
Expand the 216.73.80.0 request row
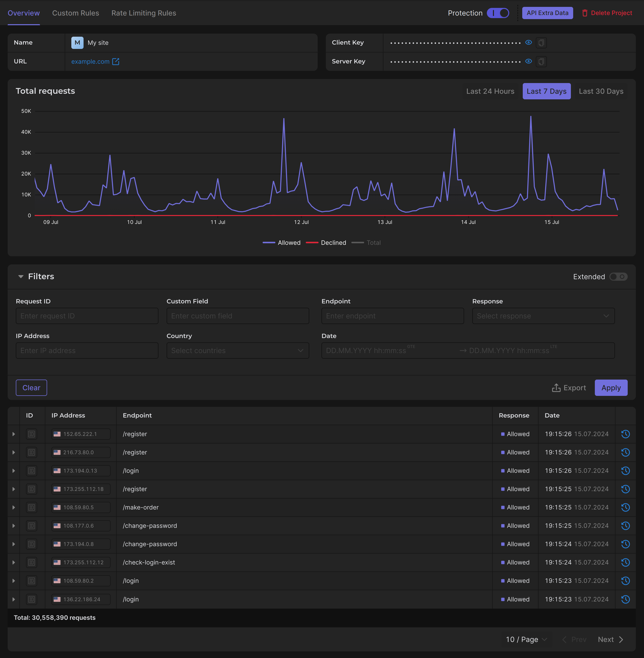pyautogui.click(x=14, y=452)
